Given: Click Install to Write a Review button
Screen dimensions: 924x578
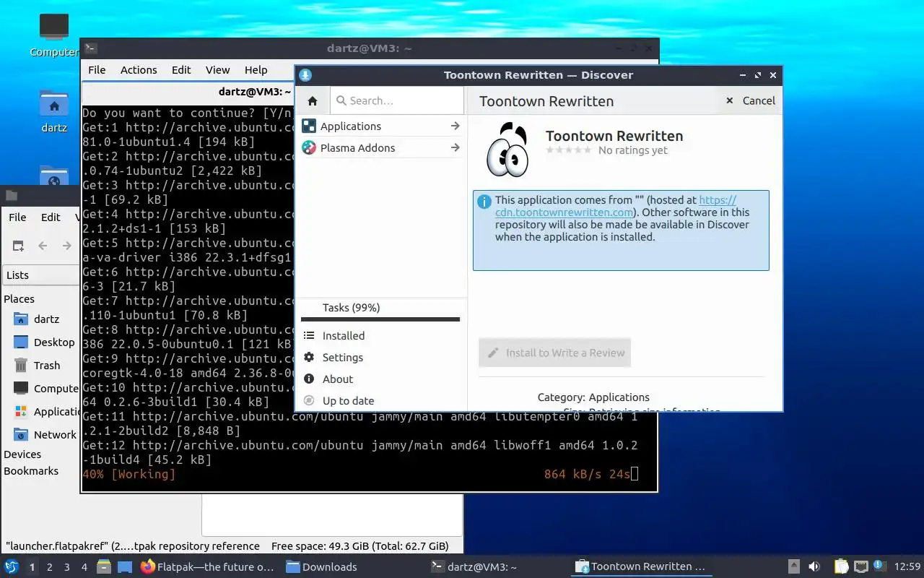Looking at the screenshot, I should 554,353.
